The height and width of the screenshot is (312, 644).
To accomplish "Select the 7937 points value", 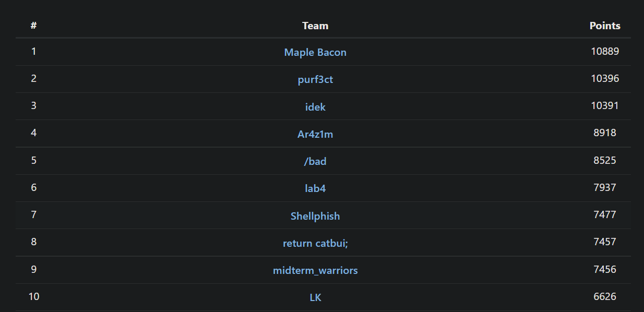I will point(605,187).
